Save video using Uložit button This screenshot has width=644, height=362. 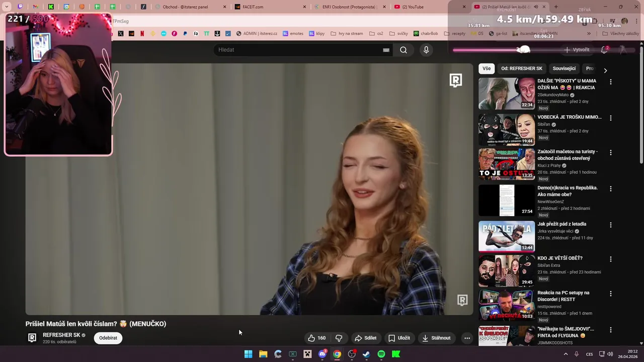399,338
